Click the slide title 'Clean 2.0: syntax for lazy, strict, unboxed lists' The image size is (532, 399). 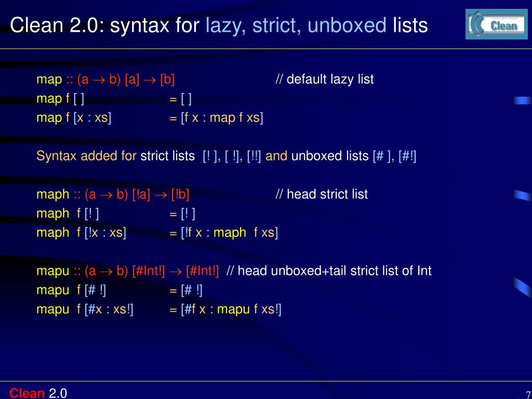[x=219, y=25]
